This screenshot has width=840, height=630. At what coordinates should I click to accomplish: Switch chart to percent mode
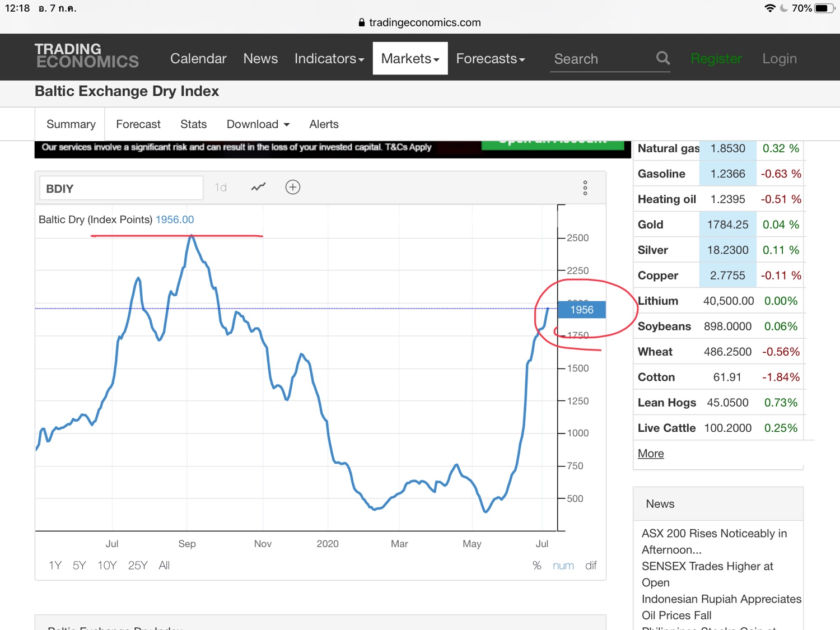(536, 566)
